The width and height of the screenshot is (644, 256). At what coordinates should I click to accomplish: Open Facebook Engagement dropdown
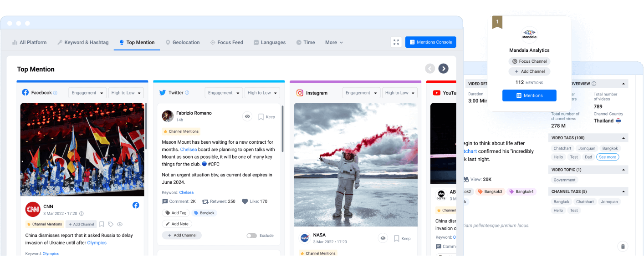tap(87, 93)
